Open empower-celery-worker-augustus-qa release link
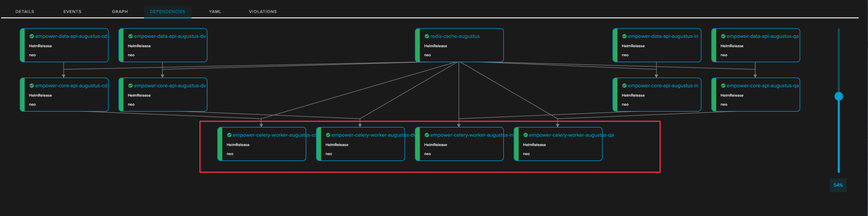This screenshot has width=868, height=216. pyautogui.click(x=571, y=135)
